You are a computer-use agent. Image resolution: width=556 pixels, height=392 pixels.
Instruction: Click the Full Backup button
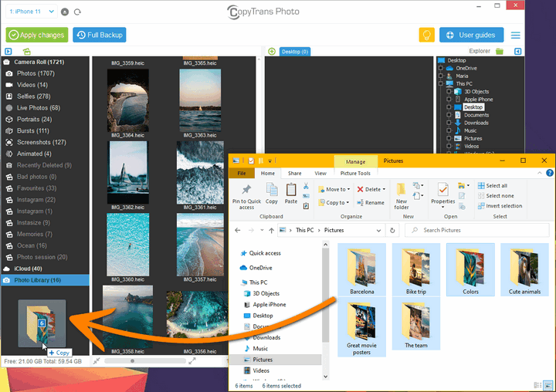100,35
